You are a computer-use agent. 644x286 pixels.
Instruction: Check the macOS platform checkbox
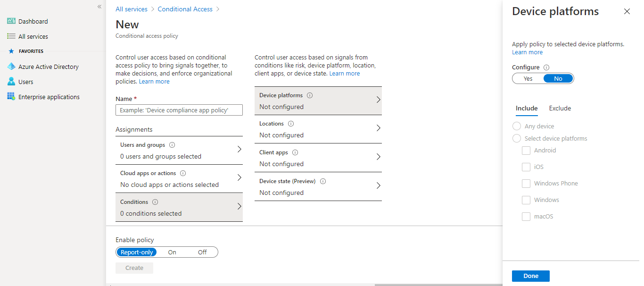pyautogui.click(x=526, y=217)
